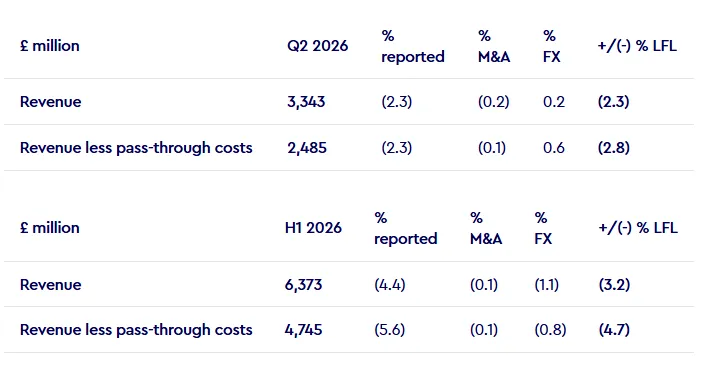
Task: Select Q2 revenue value 3,343
Action: [306, 102]
